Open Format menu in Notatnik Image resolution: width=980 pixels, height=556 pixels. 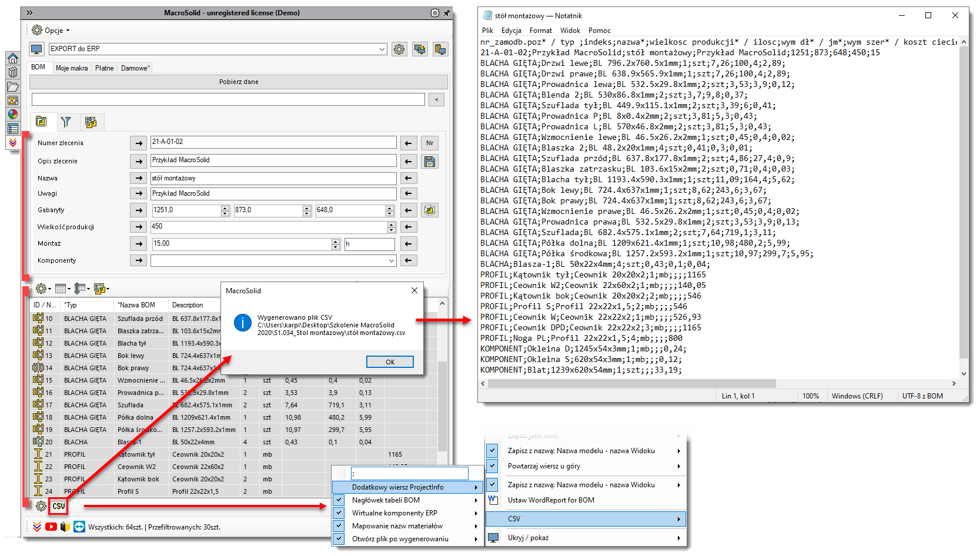541,31
